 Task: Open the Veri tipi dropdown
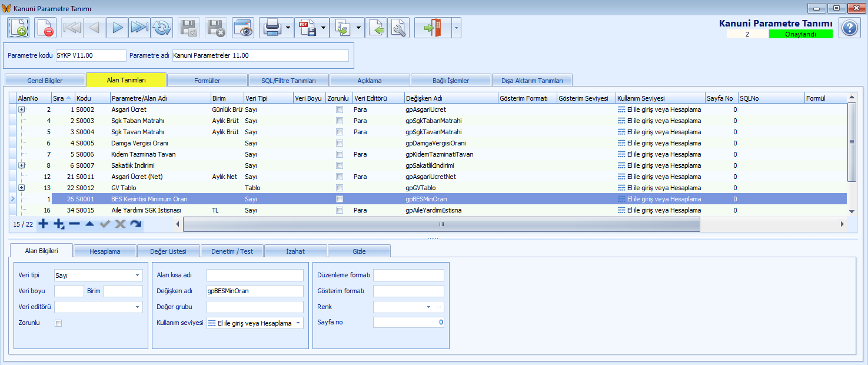pos(138,275)
